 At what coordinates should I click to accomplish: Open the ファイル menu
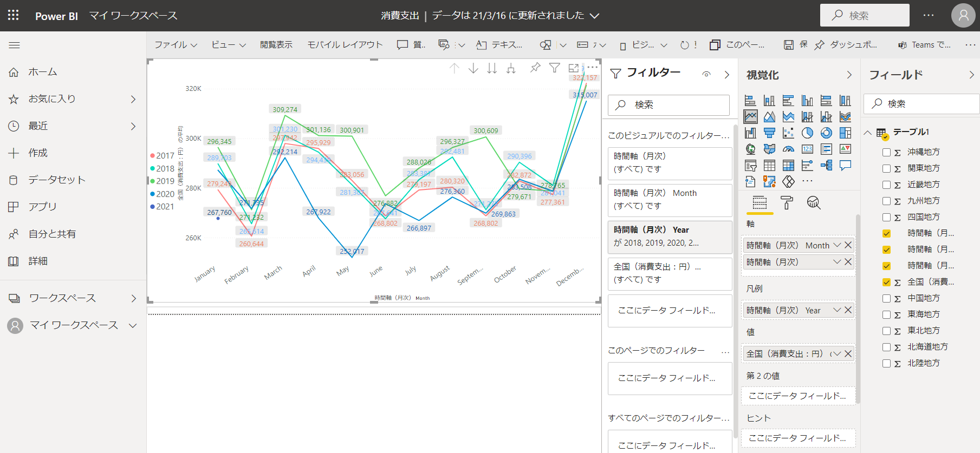click(x=176, y=45)
